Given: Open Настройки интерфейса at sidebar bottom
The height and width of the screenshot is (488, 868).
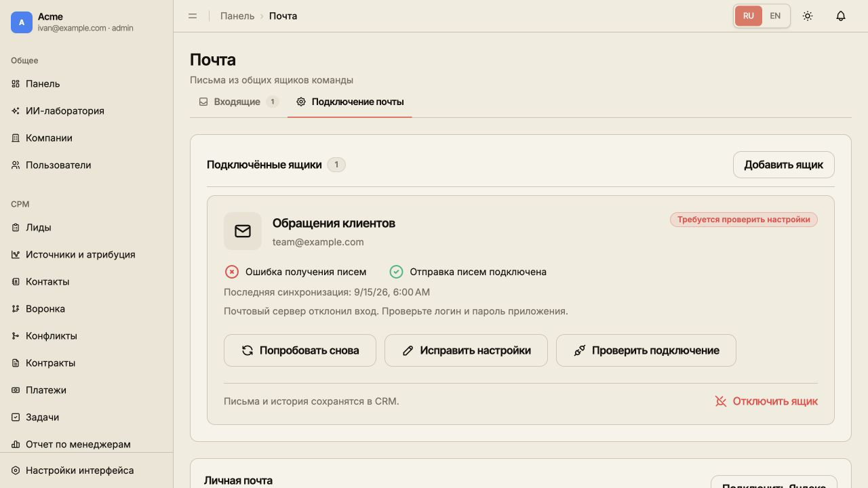Looking at the screenshot, I should [86, 470].
